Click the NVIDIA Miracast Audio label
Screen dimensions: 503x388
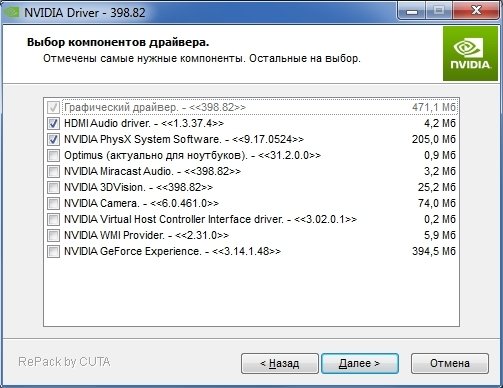[152, 171]
